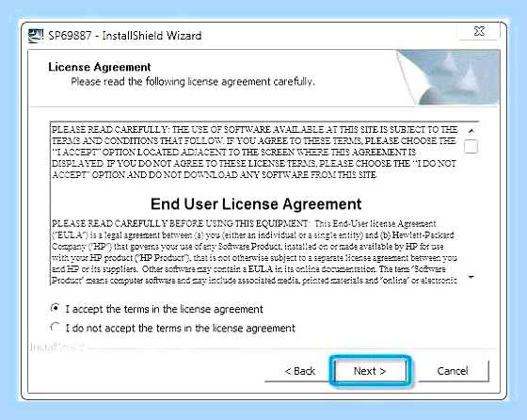
Task: Close the InstallShield Wizard window
Action: (479, 31)
